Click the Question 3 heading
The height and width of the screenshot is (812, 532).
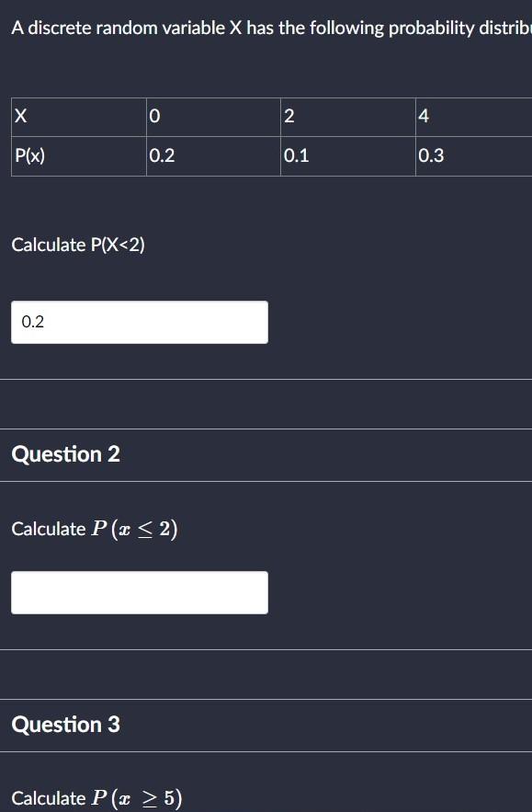coord(64,725)
